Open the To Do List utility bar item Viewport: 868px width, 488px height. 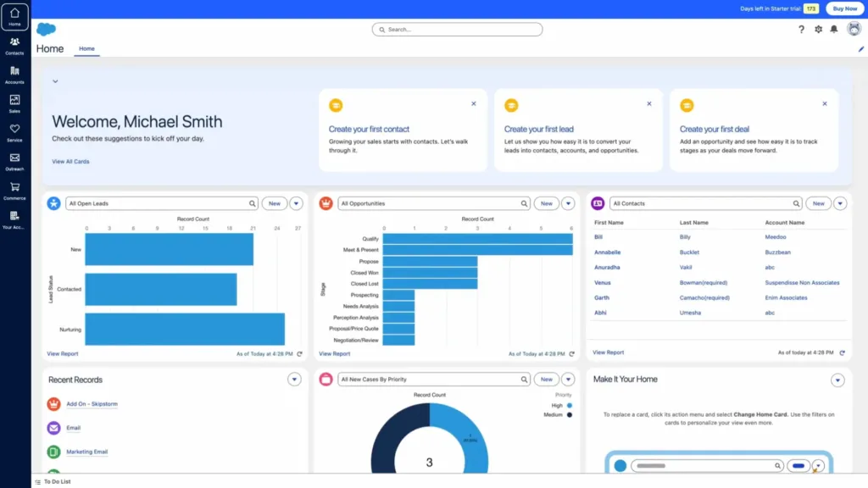pos(53,481)
